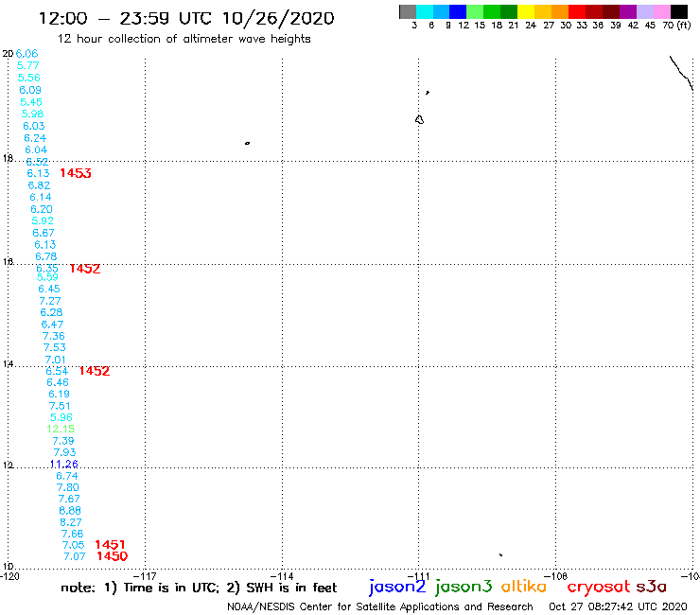Select the longitude axis label -111

click(x=418, y=576)
